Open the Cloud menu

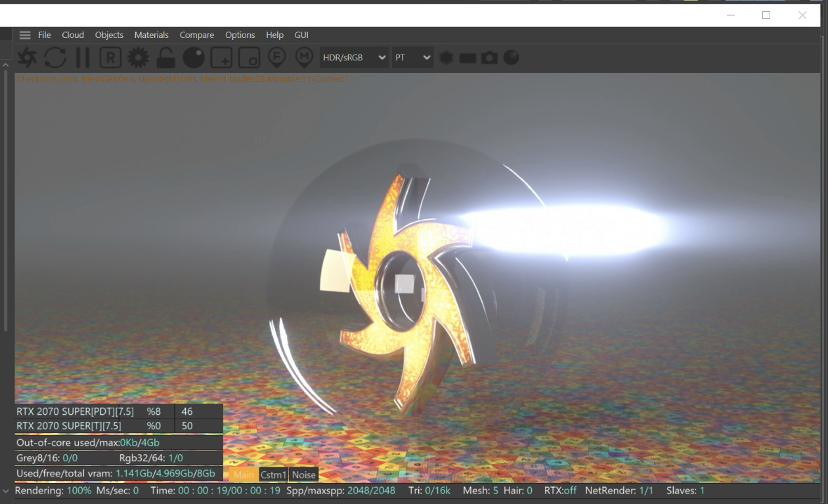[73, 35]
